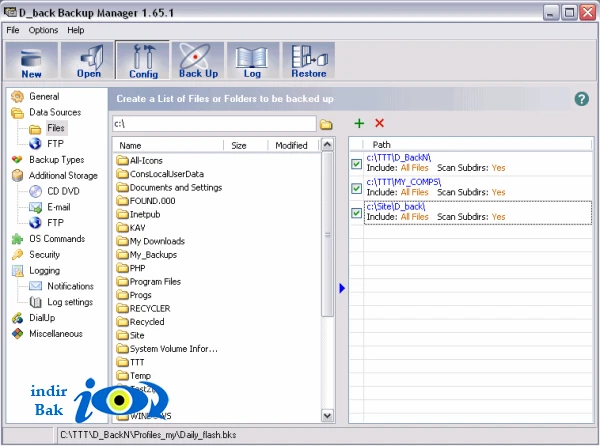The width and height of the screenshot is (600, 446).
Task: Select Notifications under Logging
Action: pos(70,286)
